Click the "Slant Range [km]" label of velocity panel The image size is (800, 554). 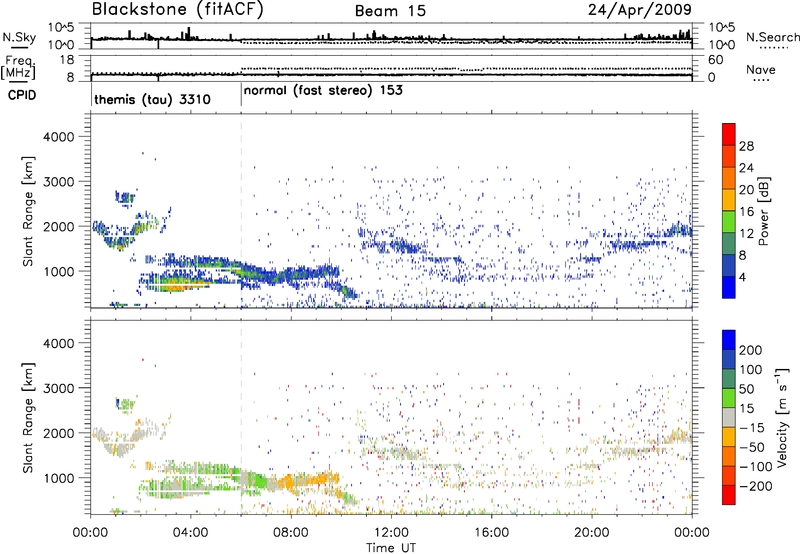click(x=28, y=417)
